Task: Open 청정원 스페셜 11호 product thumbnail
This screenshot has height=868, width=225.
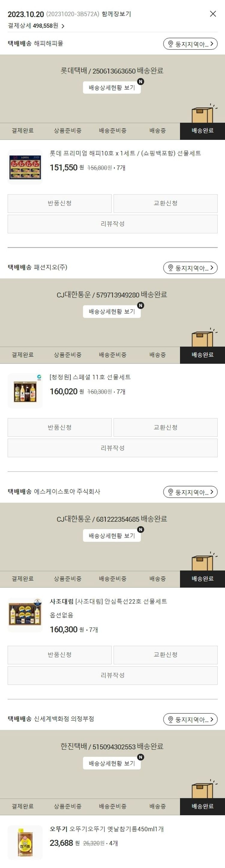Action: click(25, 391)
